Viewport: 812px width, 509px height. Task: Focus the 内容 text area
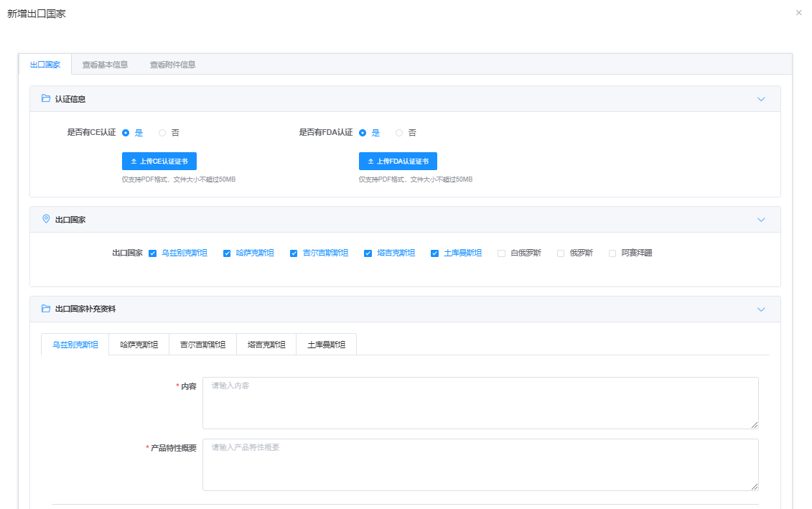click(480, 403)
